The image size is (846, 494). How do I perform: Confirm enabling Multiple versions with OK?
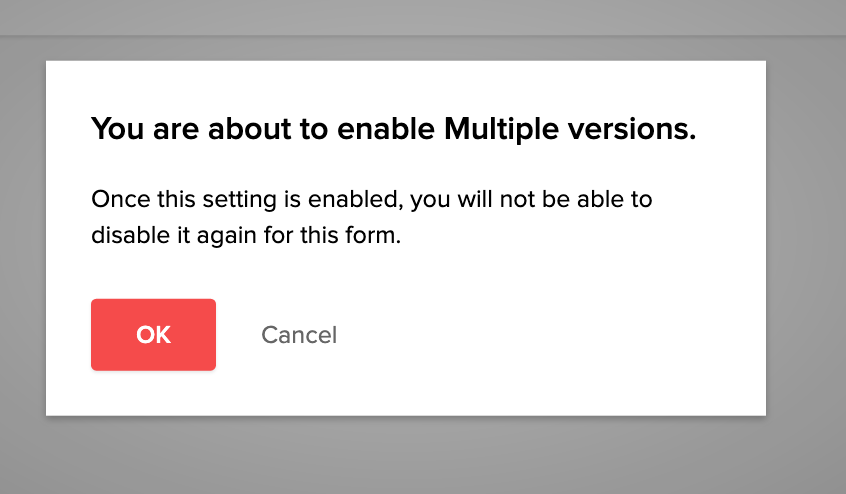[153, 335]
